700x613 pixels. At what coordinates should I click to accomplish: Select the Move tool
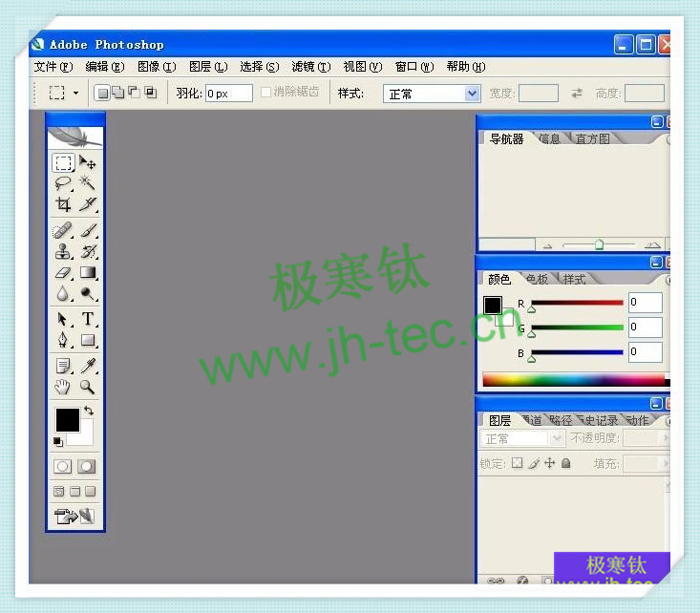[88, 162]
